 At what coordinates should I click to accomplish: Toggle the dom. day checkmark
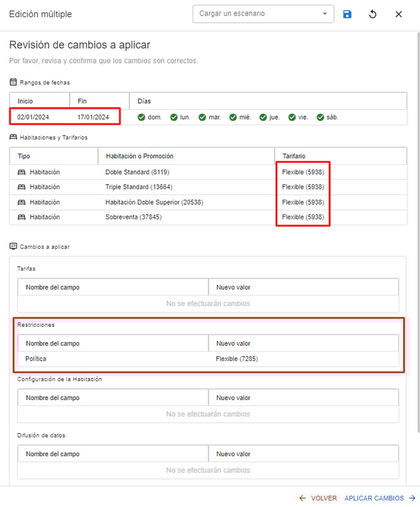[x=142, y=117]
